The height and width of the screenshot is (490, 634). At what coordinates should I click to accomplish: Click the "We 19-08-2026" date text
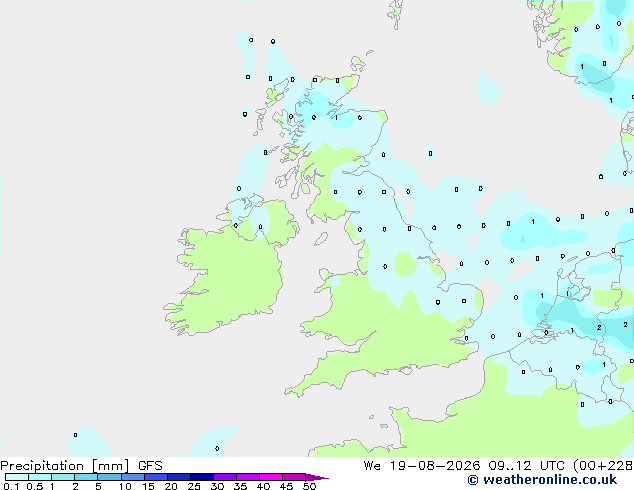pos(422,466)
